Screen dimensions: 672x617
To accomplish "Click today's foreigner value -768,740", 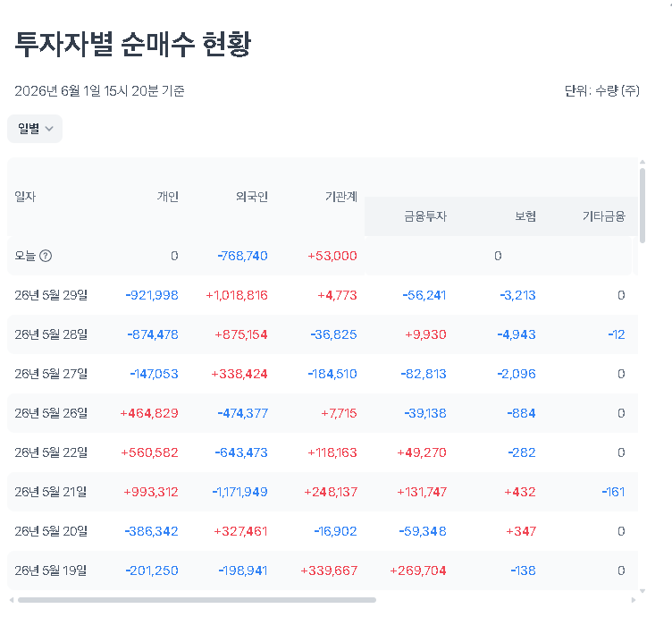I will coord(242,256).
